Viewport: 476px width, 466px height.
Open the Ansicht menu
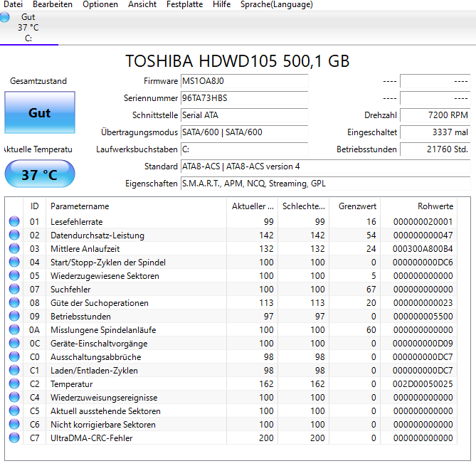[142, 4]
